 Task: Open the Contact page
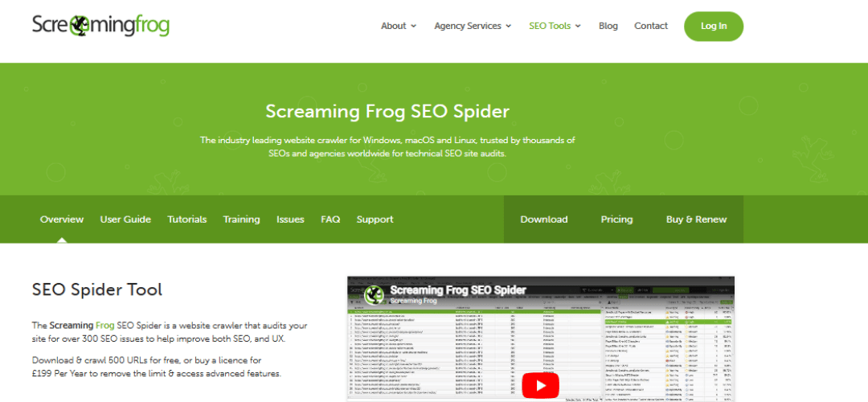pos(651,26)
